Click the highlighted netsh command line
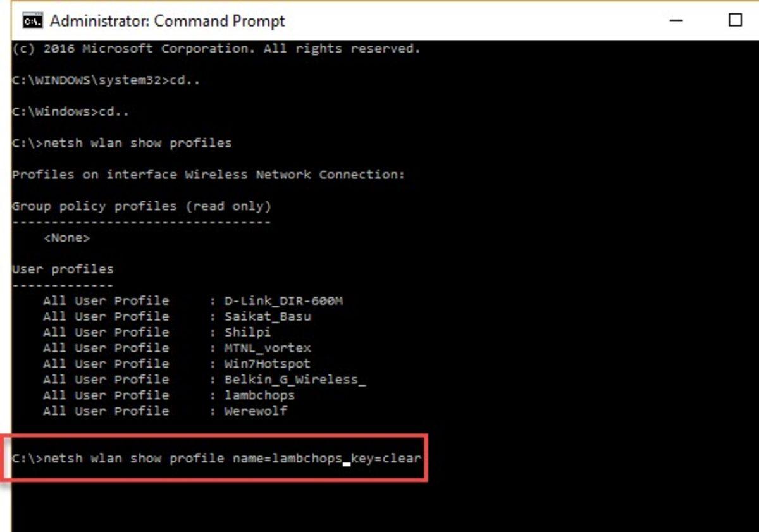 pyautogui.click(x=218, y=459)
